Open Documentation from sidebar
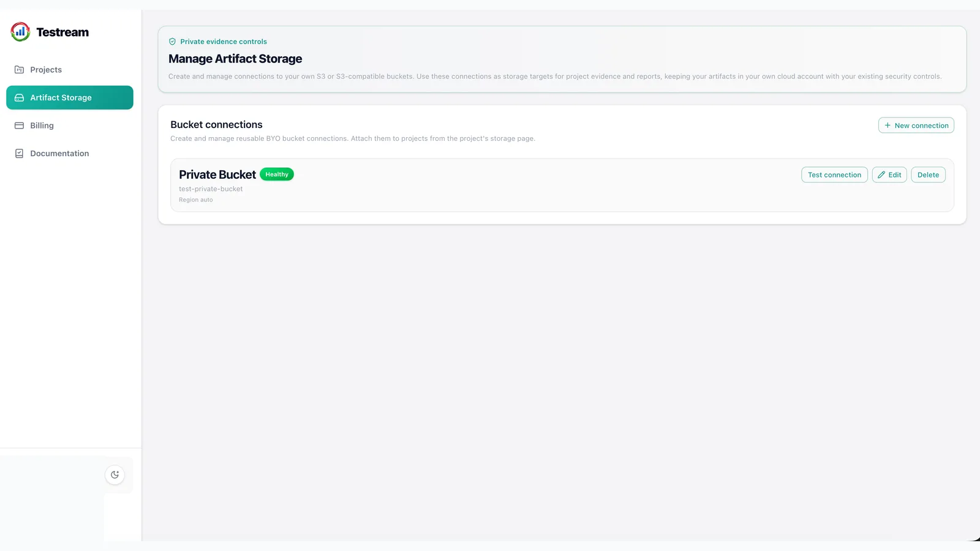980x551 pixels. [70, 154]
